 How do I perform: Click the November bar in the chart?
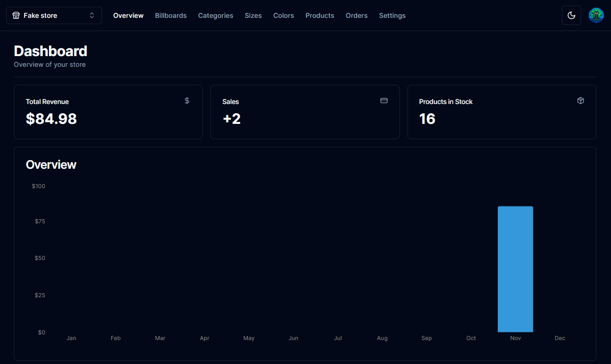(x=515, y=268)
